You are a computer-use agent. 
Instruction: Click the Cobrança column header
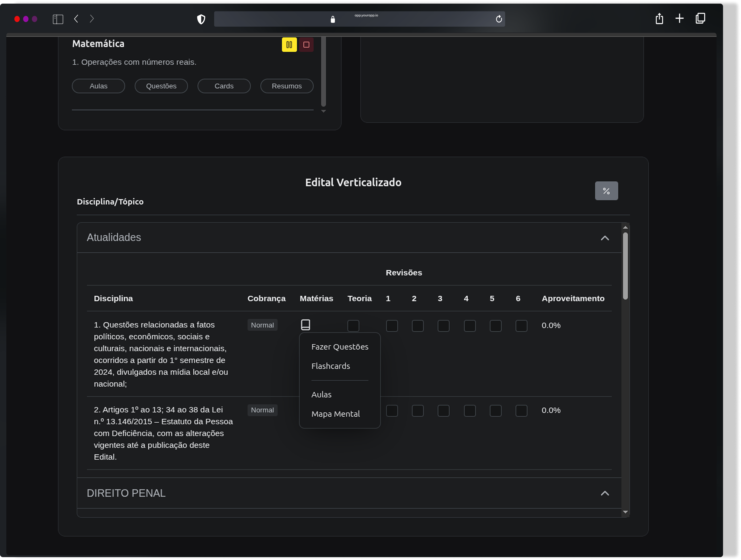pos(266,299)
